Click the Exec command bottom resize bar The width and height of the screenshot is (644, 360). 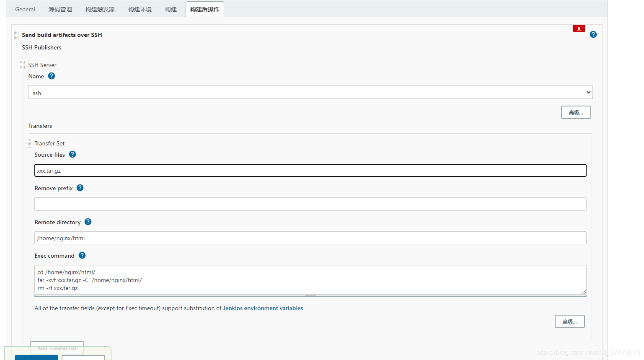point(310,295)
